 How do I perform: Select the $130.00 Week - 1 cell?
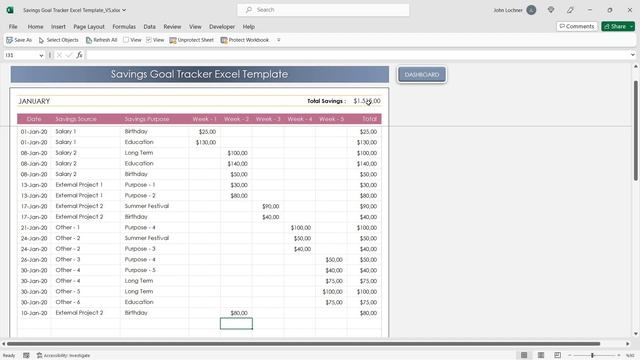pos(204,142)
